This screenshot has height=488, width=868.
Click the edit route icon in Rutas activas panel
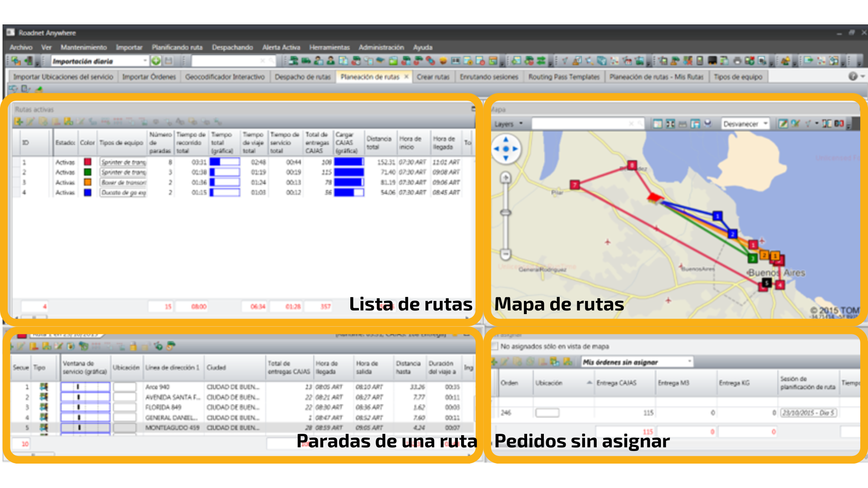coord(30,122)
